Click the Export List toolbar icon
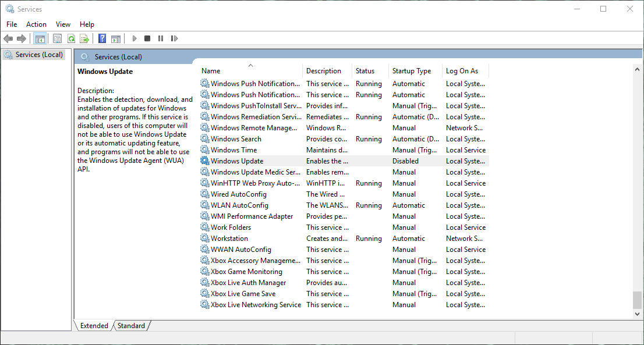 pos(84,38)
